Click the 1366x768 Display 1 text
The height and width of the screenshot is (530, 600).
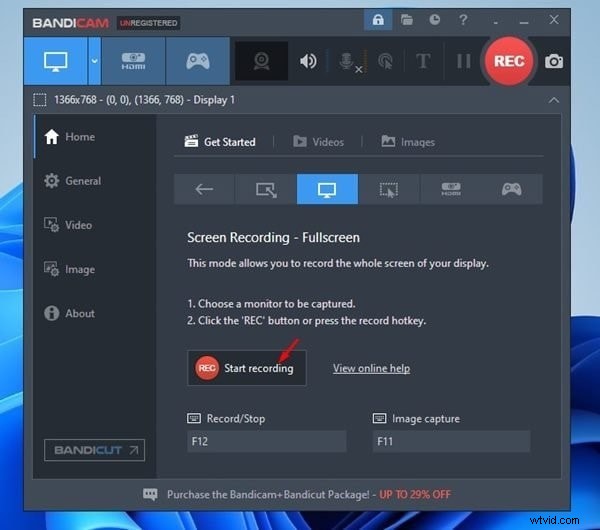(144, 100)
